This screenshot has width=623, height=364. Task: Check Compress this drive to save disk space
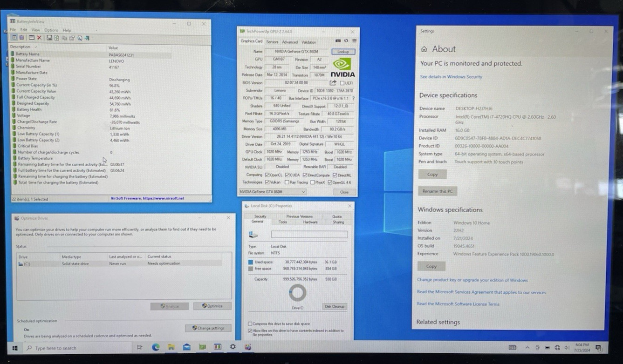click(250, 324)
